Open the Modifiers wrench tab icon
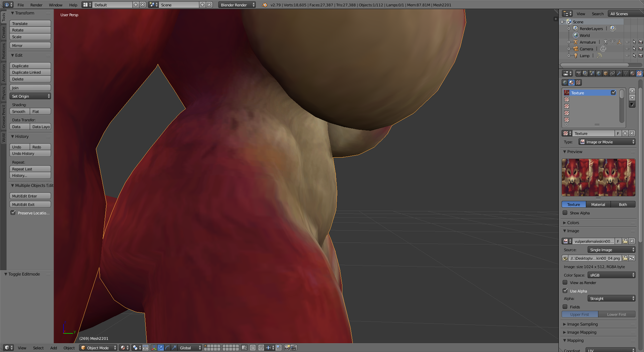Viewport: 644px width, 352px height. (x=619, y=73)
